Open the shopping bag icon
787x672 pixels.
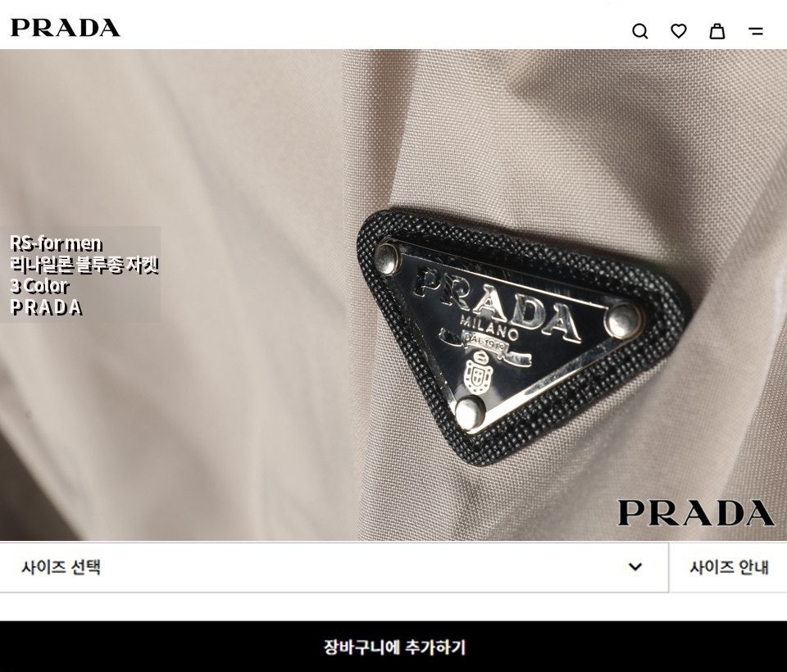click(x=716, y=30)
